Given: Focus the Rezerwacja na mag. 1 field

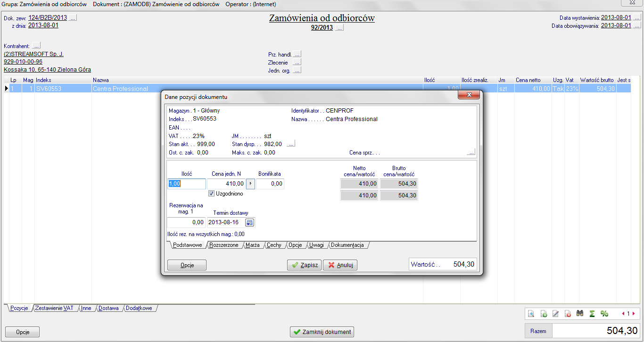Looking at the screenshot, I should point(187,222).
